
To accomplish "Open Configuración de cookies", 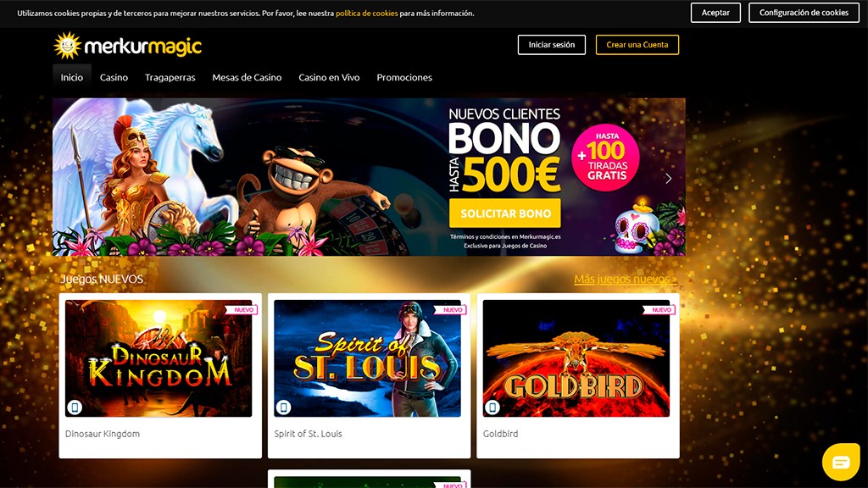I will pyautogui.click(x=804, y=13).
